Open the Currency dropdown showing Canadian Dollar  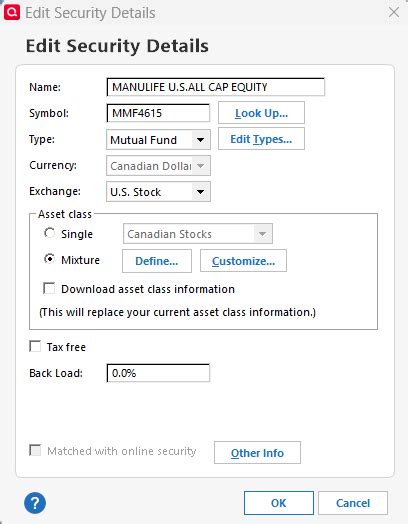point(158,165)
